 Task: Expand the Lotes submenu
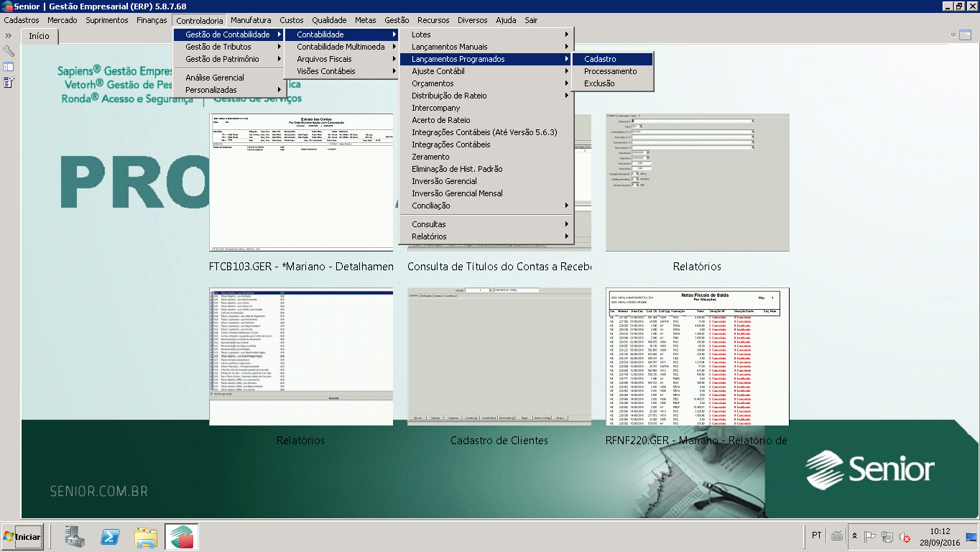(486, 34)
